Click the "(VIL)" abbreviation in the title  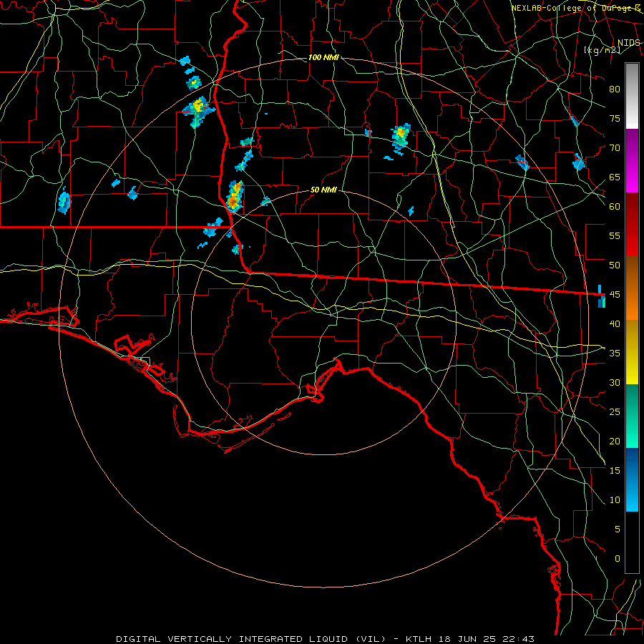coord(371,639)
